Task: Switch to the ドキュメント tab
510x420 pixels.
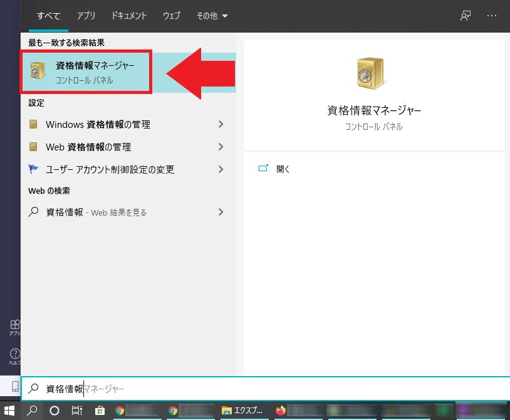Action: [x=129, y=16]
